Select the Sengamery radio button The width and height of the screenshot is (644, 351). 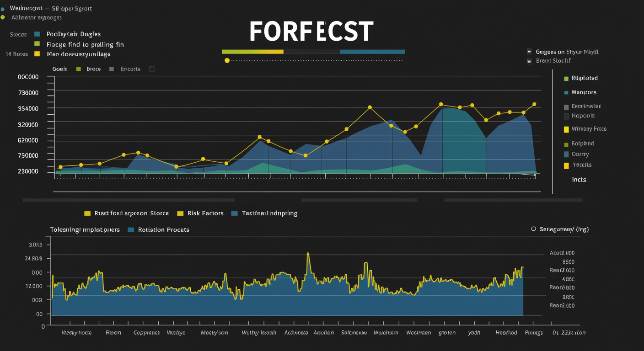533,229
